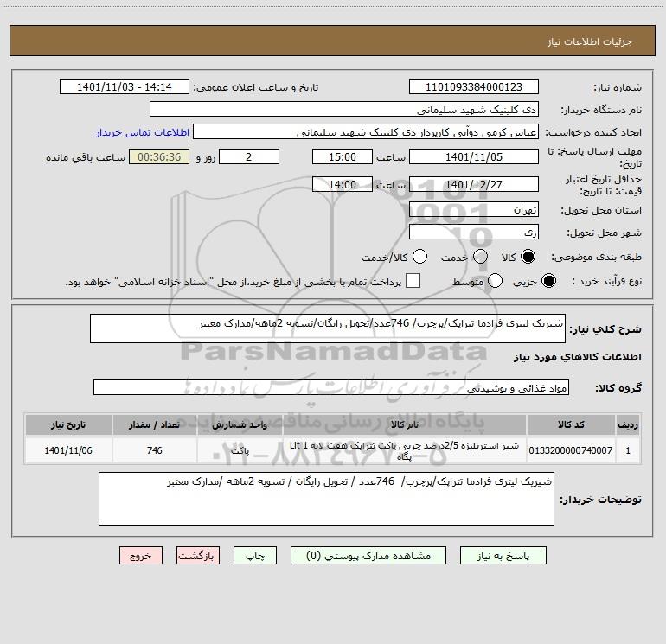Screen dimensions: 666x644
Task: Click the remaining days field showing 2
Action: pos(249,156)
